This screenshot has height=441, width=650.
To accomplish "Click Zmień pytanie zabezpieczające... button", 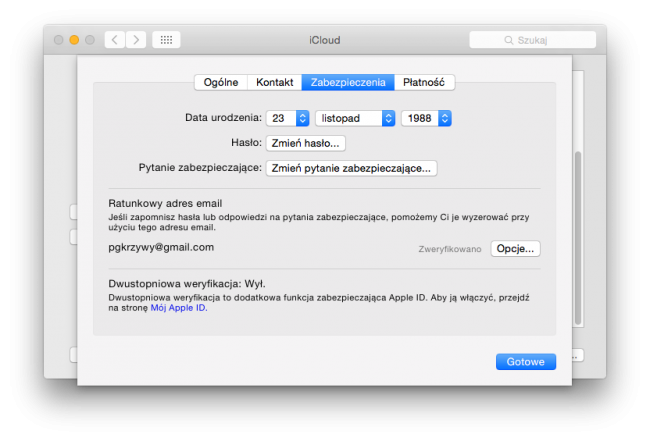I will 352,168.
